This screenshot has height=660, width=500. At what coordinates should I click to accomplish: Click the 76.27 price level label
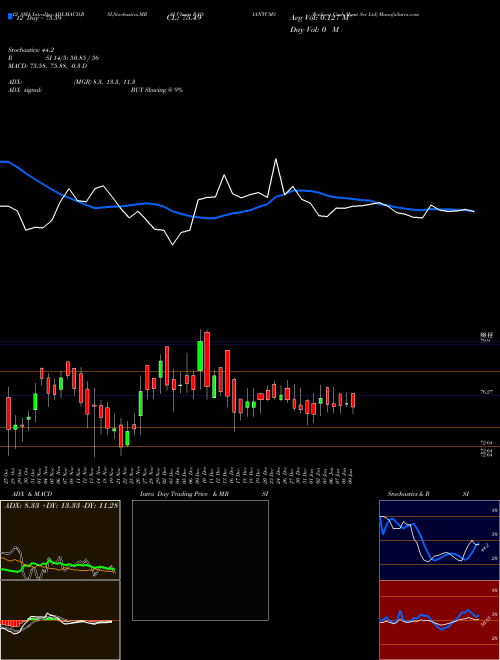pos(486,392)
